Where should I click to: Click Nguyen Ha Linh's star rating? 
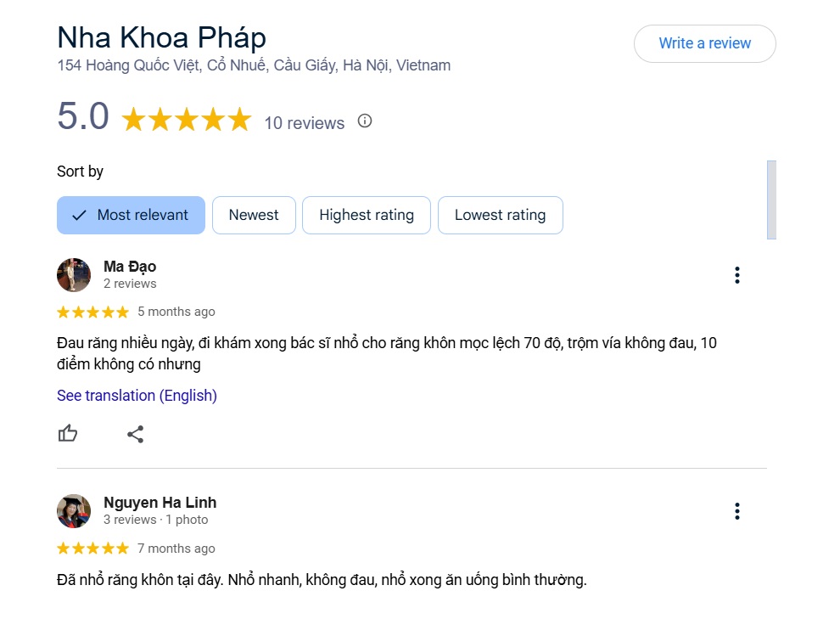(92, 549)
